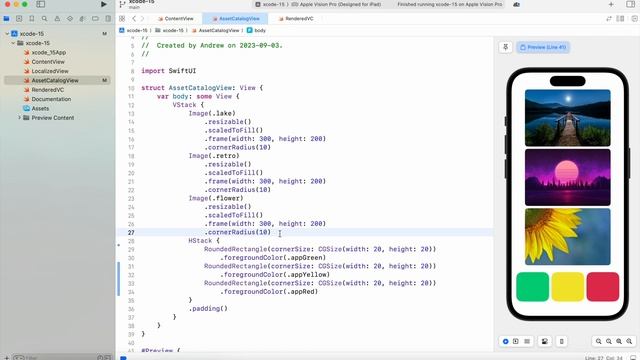Open the preview Variants grid button

click(x=527, y=342)
